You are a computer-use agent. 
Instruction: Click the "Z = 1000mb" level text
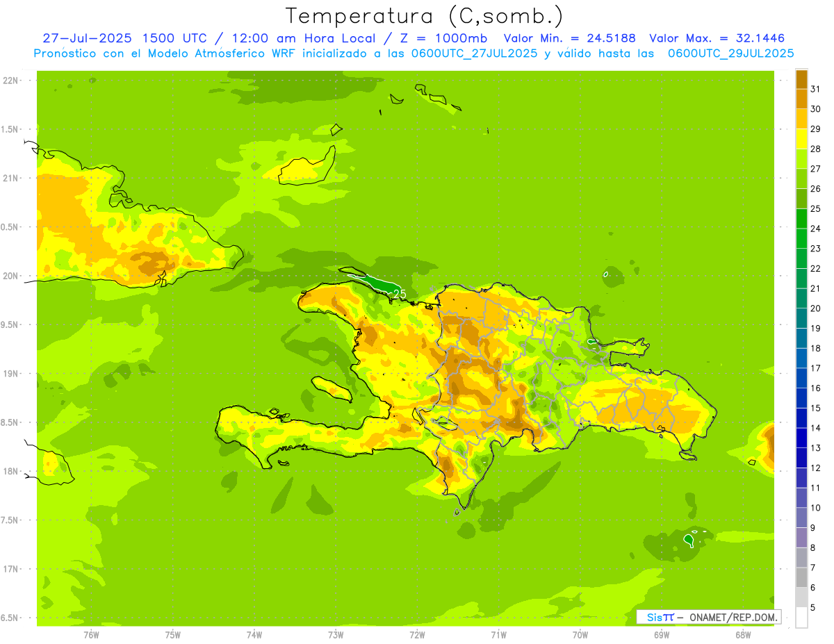tap(443, 38)
